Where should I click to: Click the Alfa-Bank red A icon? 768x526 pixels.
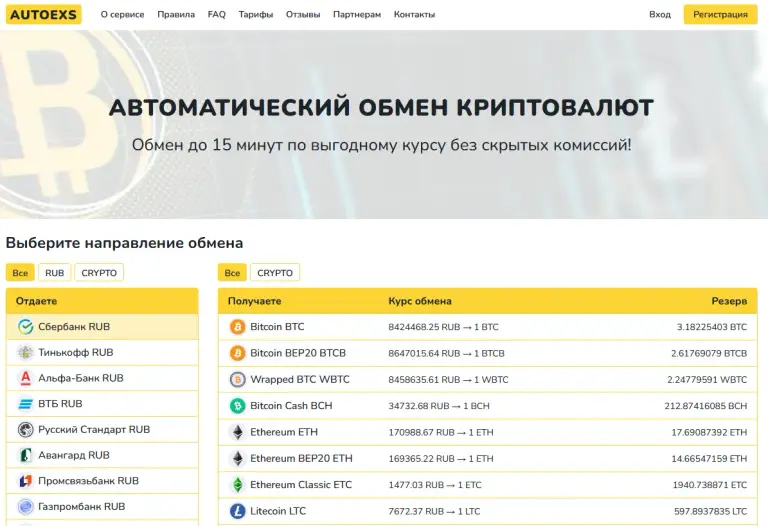[x=25, y=378]
